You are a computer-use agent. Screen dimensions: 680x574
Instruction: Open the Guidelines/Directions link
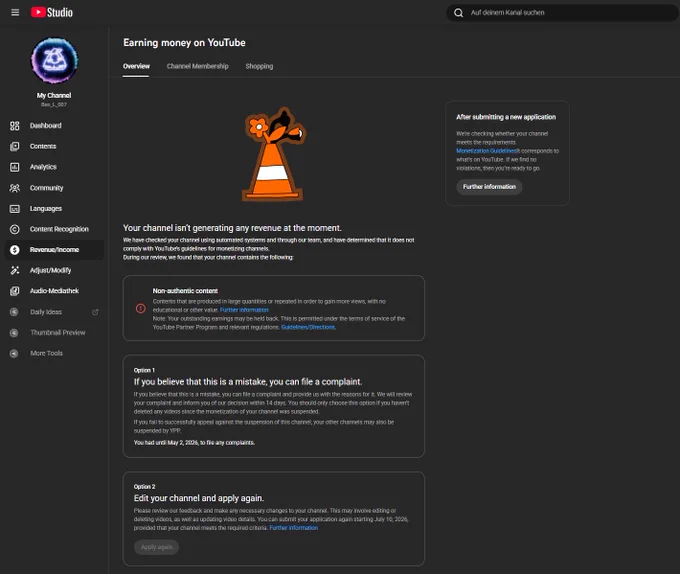pyautogui.click(x=308, y=327)
